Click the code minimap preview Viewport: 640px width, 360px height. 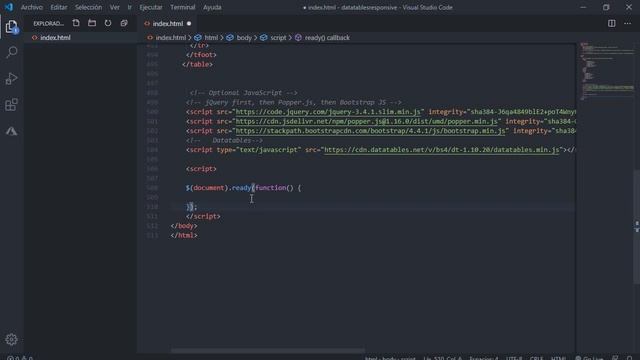coord(606,71)
